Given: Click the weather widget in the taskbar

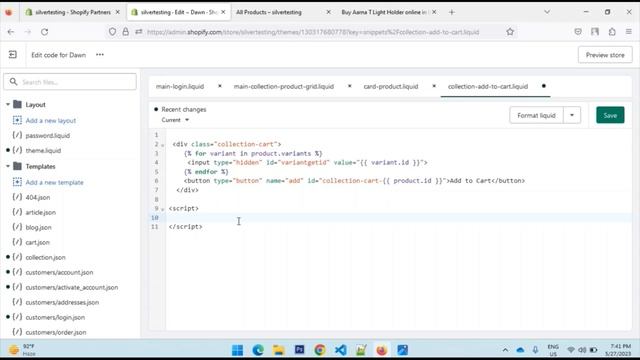Looking at the screenshot, I should (x=22, y=350).
